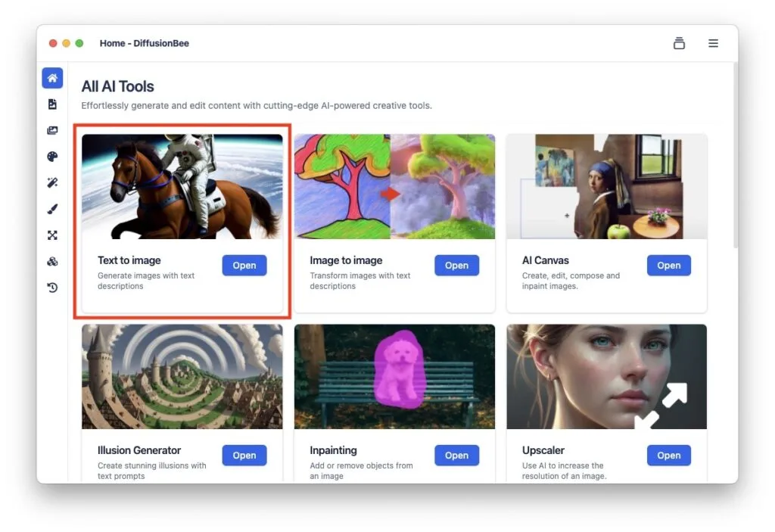The image size is (775, 532).
Task: Open the history clock icon in sidebar
Action: tap(52, 288)
